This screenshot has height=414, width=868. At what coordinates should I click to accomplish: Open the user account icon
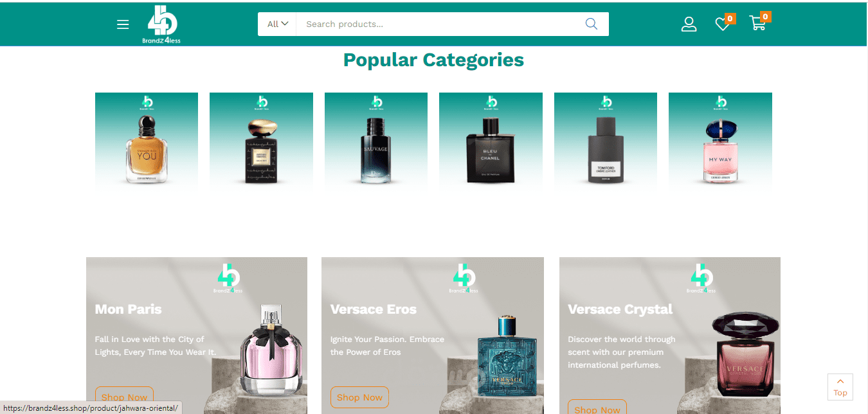click(689, 24)
